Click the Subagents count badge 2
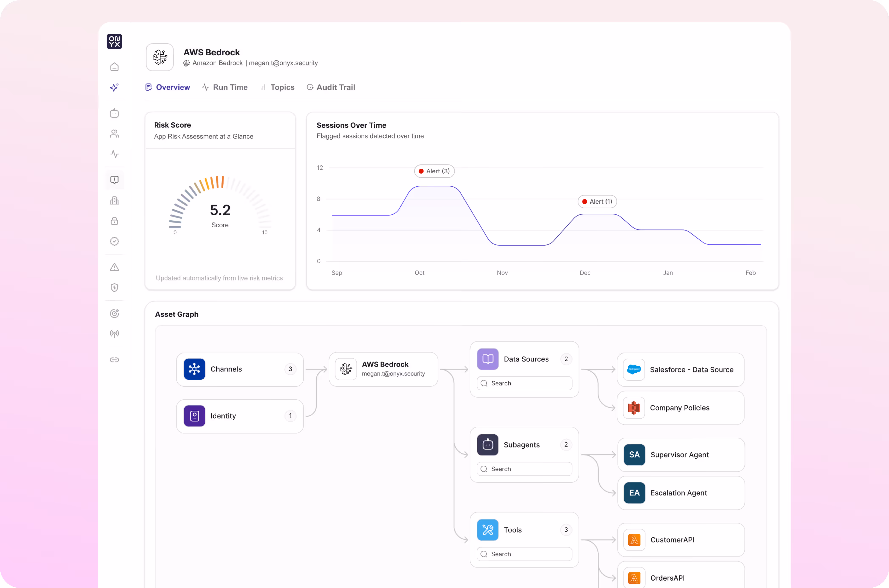The width and height of the screenshot is (889, 588). [x=566, y=445]
